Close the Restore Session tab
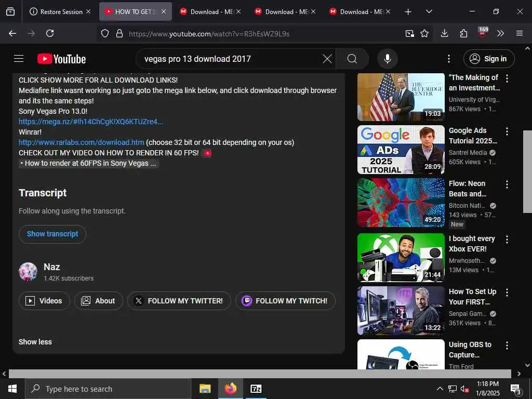The height and width of the screenshot is (399, 532). 88,11
